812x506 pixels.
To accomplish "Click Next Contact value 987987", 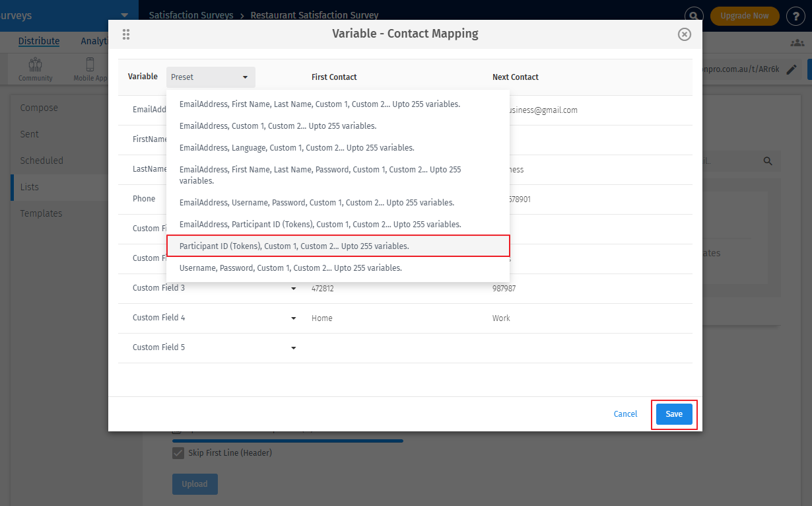I will click(504, 289).
